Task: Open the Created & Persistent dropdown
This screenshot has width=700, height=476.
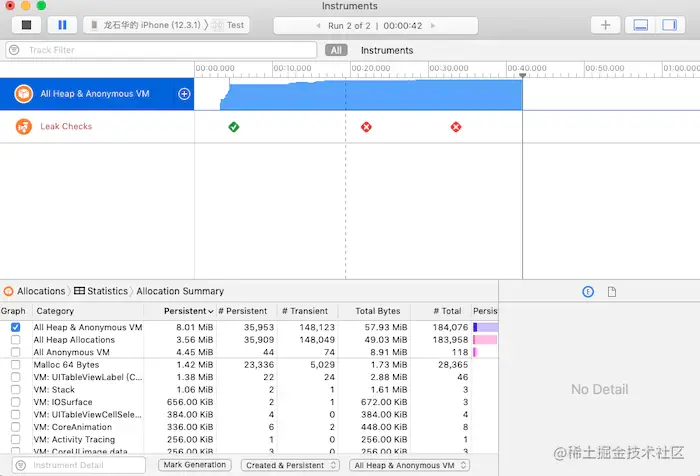Action: point(290,465)
